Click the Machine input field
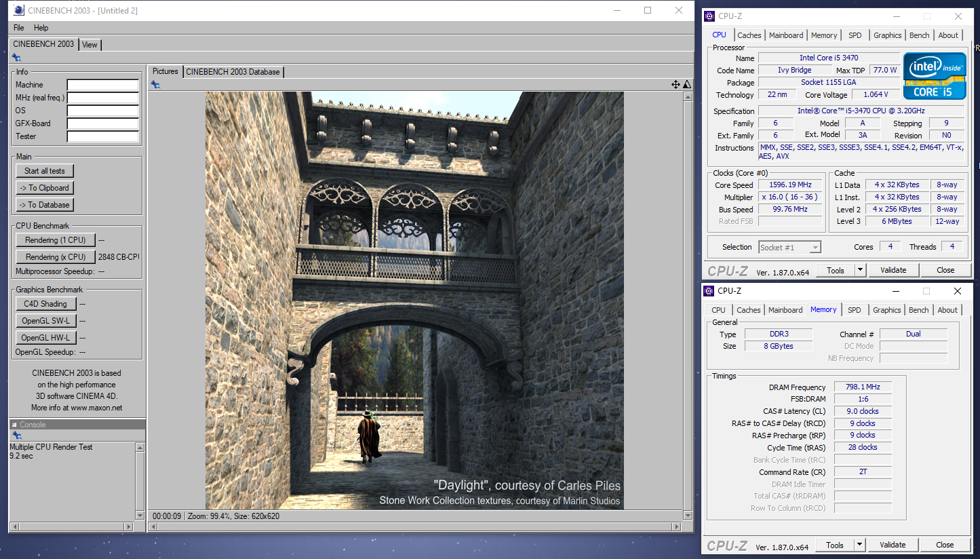980x559 pixels. 103,85
